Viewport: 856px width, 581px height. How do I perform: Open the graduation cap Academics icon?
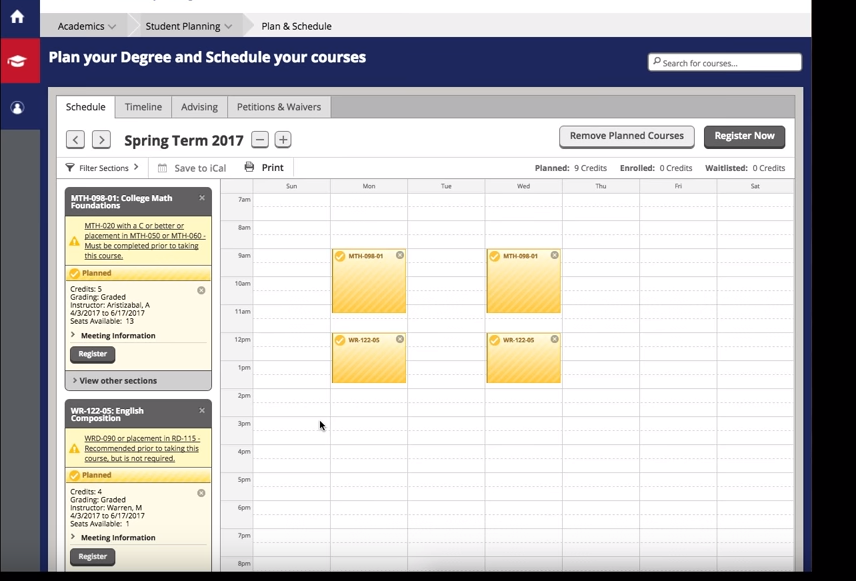click(x=18, y=61)
